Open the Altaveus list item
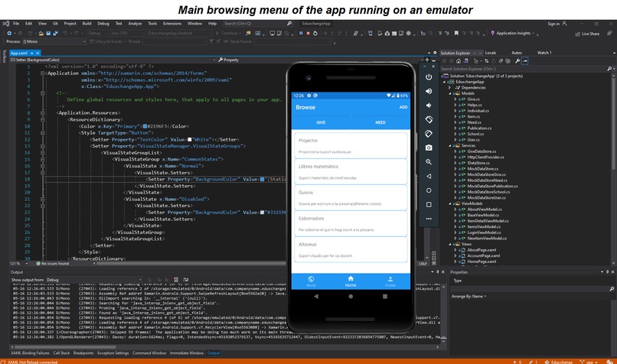 [351, 249]
